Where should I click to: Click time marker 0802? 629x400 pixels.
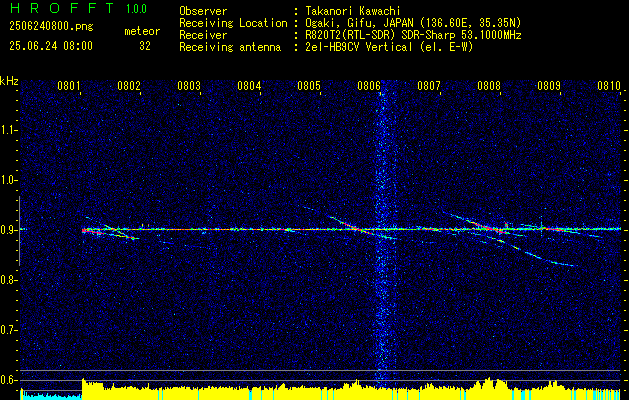tap(129, 85)
